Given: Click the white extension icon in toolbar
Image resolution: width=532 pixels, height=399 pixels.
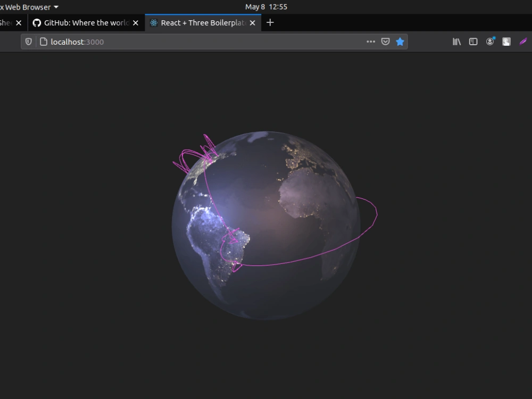Looking at the screenshot, I should (506, 41).
